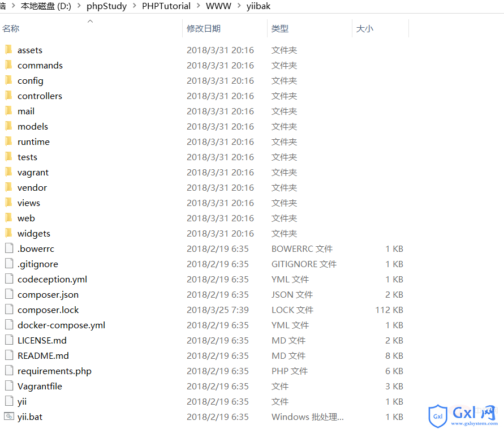The image size is (504, 429).
Task: Select the models folder icon
Action: click(x=8, y=126)
